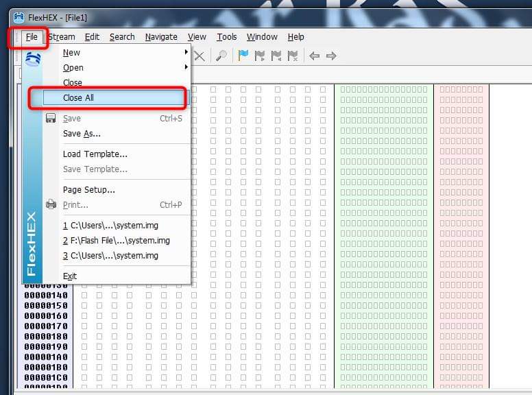Click first hex byte in row 00000140

tap(84, 296)
